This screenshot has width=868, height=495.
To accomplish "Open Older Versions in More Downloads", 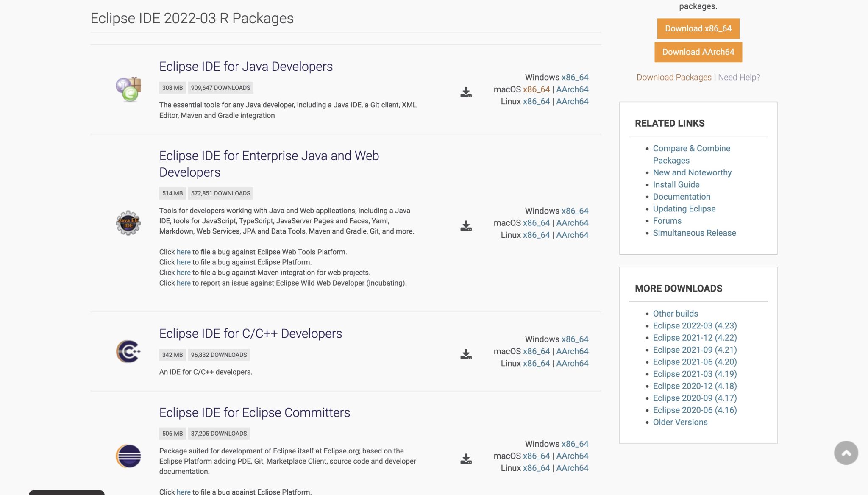I will 680,422.
